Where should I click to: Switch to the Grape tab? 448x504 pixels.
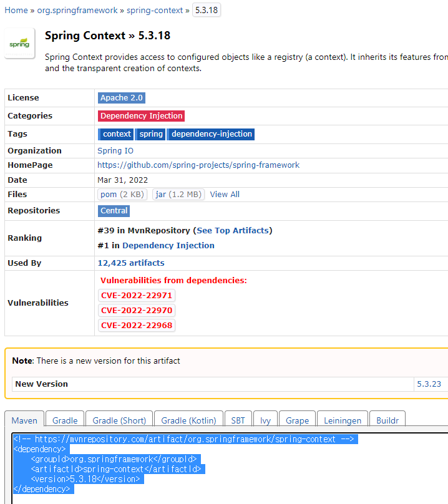297,420
